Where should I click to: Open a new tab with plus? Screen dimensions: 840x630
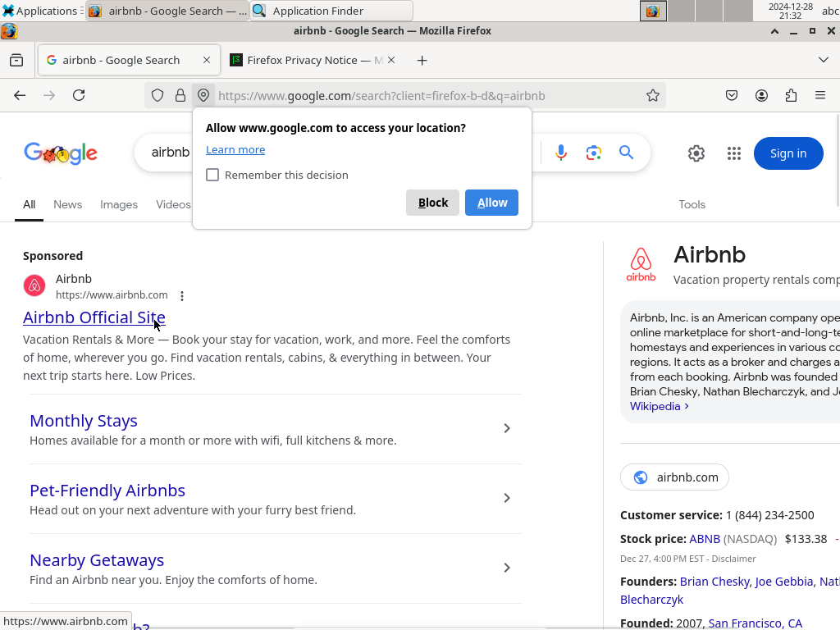[422, 61]
